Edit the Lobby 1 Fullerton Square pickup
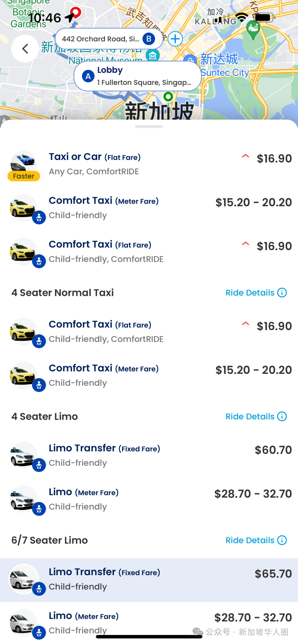298x644 pixels. 143,76
